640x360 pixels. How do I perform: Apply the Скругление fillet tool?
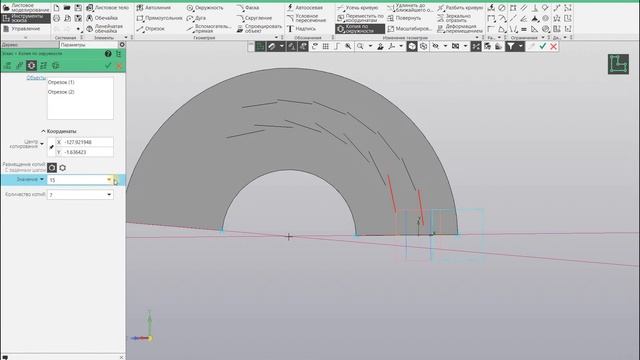coord(254,18)
